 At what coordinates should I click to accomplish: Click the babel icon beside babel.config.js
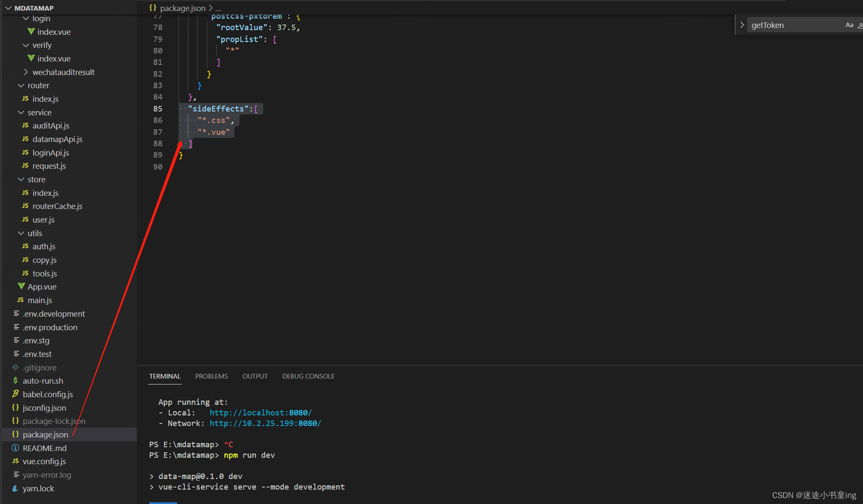16,394
